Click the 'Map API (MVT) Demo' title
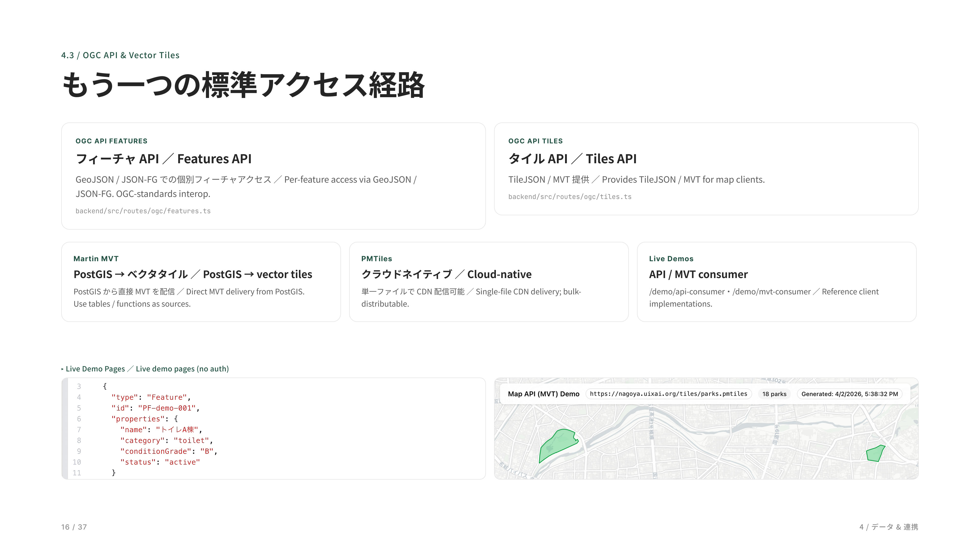980x551 pixels. pos(544,394)
